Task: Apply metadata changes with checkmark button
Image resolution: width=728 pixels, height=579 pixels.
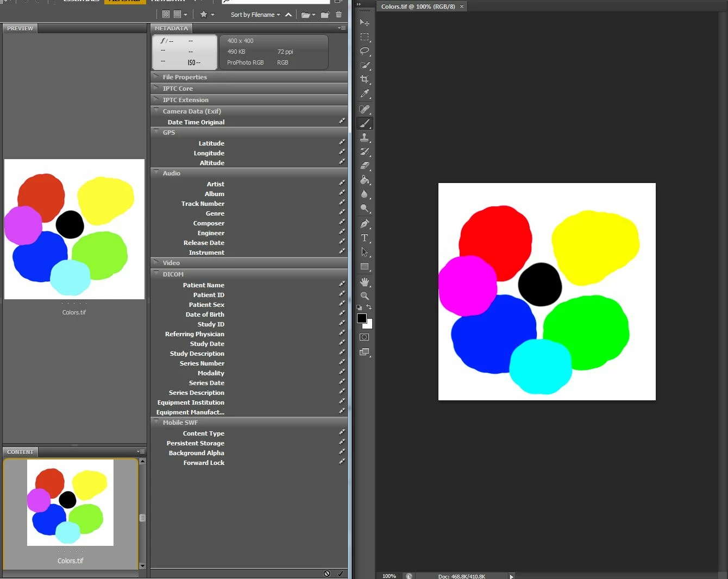Action: click(x=341, y=574)
